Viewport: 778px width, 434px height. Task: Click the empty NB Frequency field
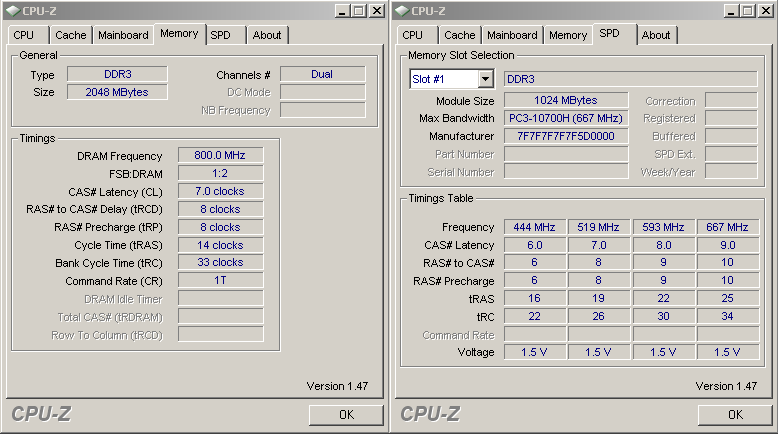pyautogui.click(x=323, y=110)
